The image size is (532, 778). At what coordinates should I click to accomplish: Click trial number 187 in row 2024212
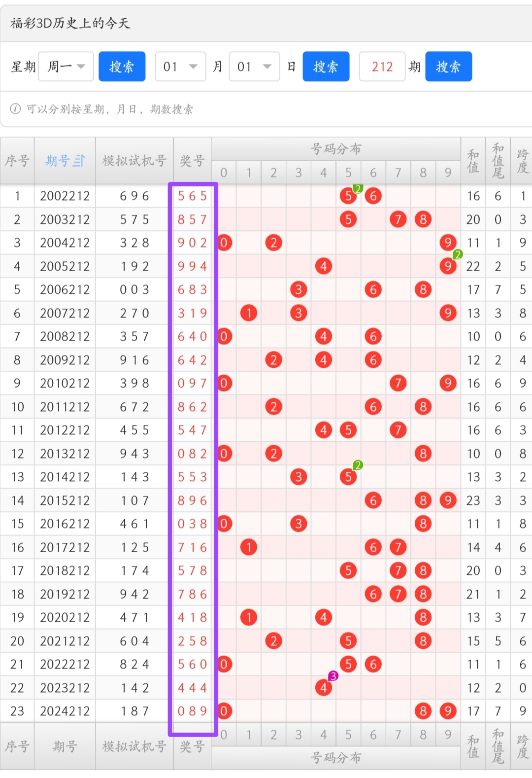134,711
